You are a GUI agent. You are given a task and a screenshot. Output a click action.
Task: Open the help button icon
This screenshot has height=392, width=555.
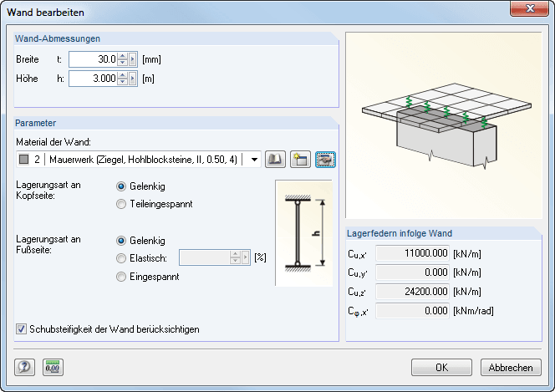[24, 367]
